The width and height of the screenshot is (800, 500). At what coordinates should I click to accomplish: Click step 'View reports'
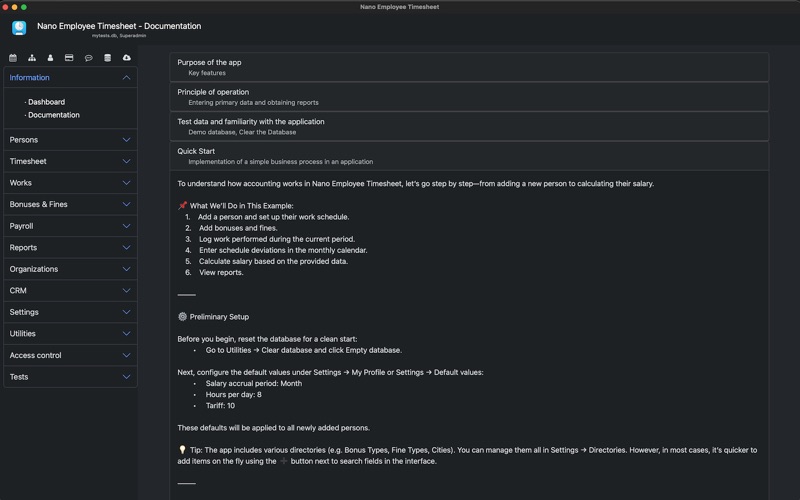click(x=221, y=272)
